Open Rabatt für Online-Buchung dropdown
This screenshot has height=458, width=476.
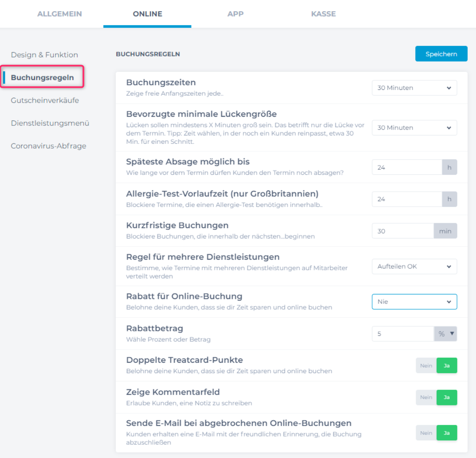tap(414, 301)
